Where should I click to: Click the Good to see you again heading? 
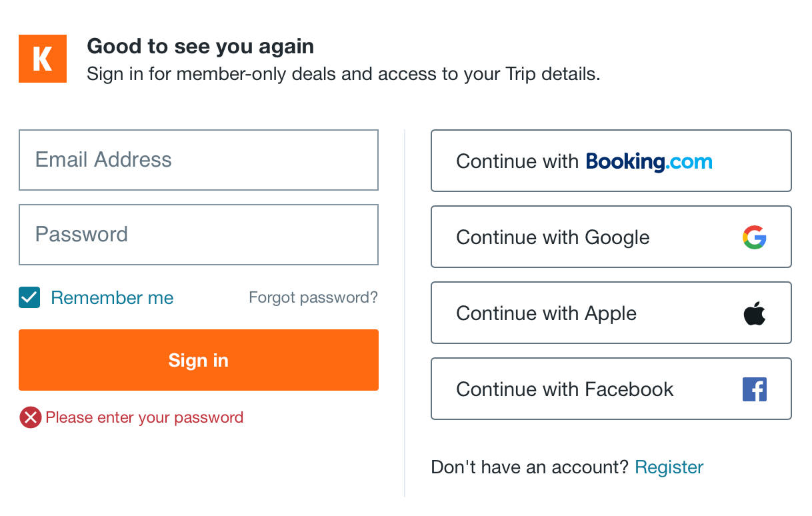200,46
